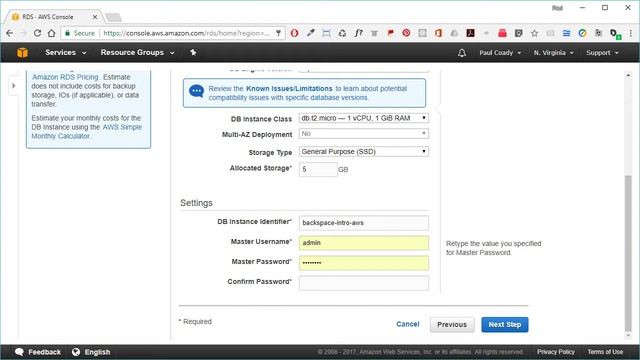Open the Office extension icon

coord(438,33)
